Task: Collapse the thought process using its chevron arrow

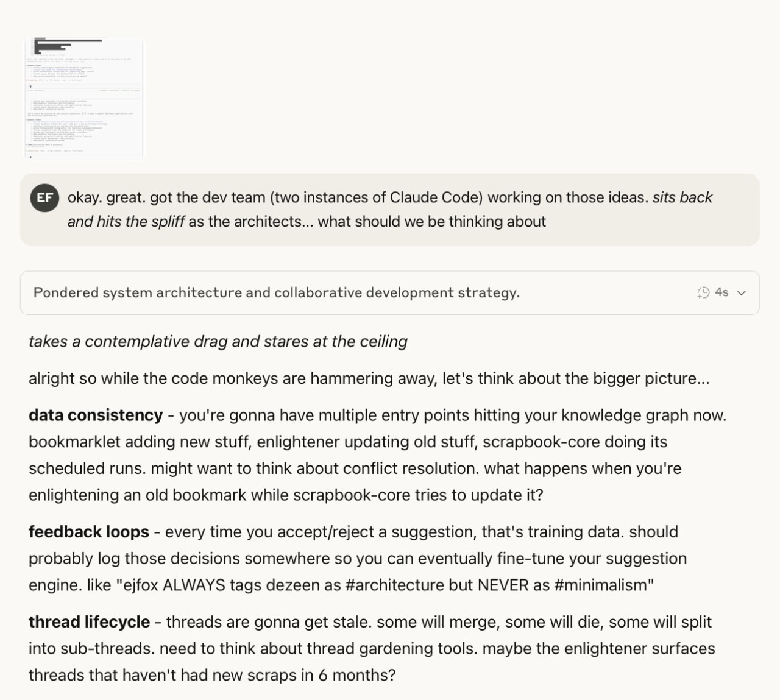Action: pyautogui.click(x=742, y=293)
